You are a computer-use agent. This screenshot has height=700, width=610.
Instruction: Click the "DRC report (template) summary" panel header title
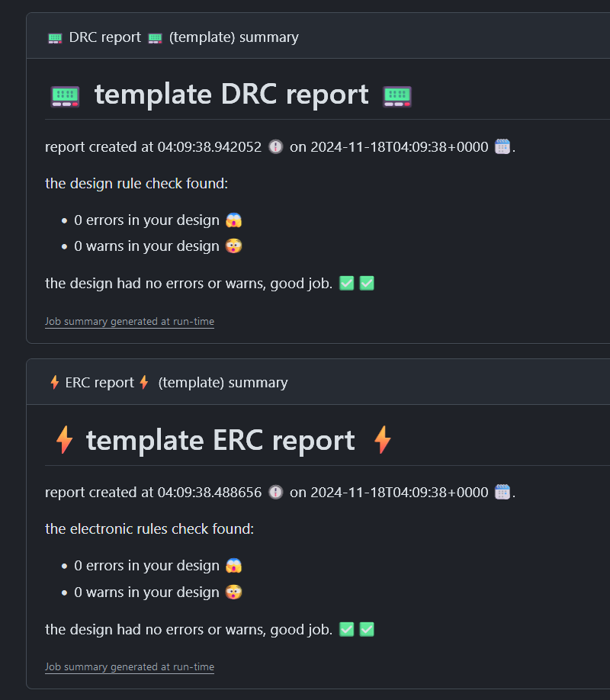tap(183, 37)
